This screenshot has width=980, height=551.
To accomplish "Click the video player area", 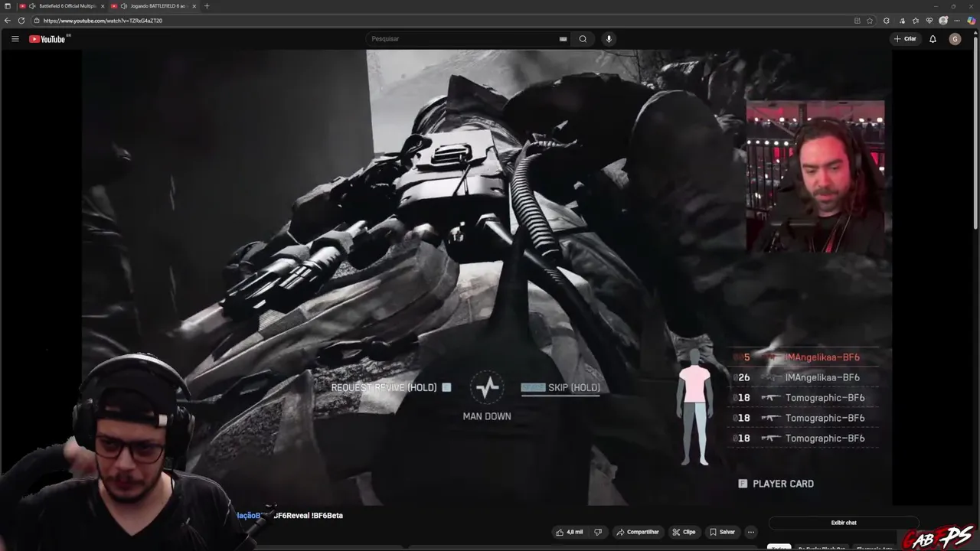I will (x=487, y=277).
